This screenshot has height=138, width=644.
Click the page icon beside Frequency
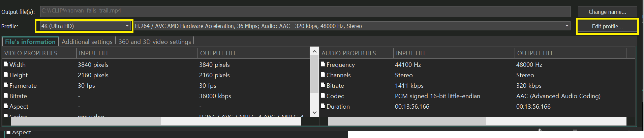point(323,64)
